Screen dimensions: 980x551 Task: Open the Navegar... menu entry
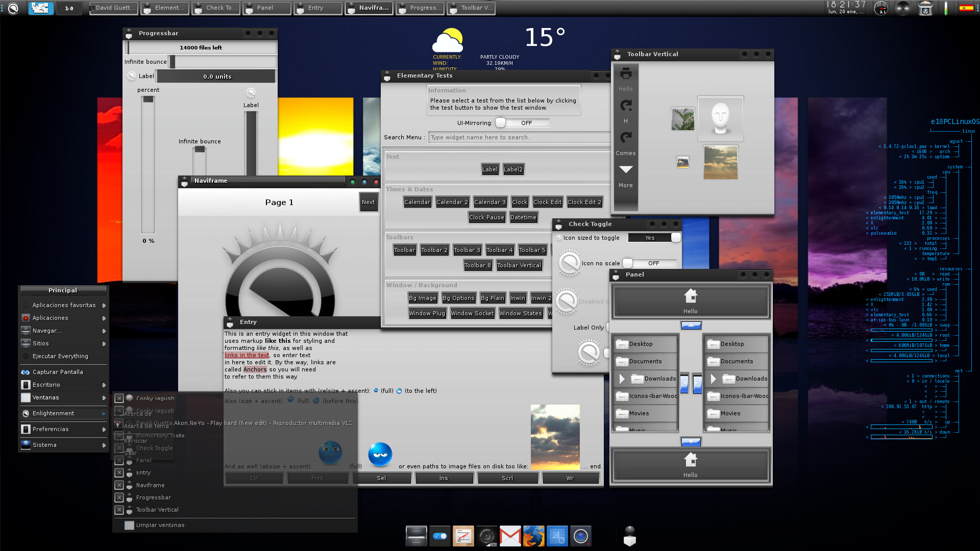[x=64, y=331]
